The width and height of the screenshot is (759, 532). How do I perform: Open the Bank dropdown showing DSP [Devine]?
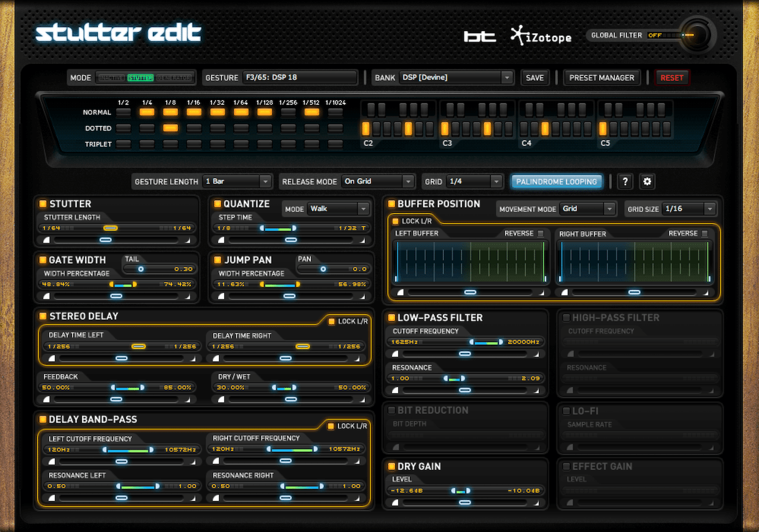[456, 77]
